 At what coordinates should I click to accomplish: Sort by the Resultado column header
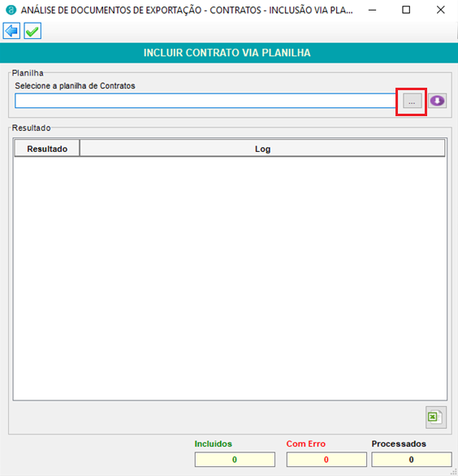(x=47, y=149)
